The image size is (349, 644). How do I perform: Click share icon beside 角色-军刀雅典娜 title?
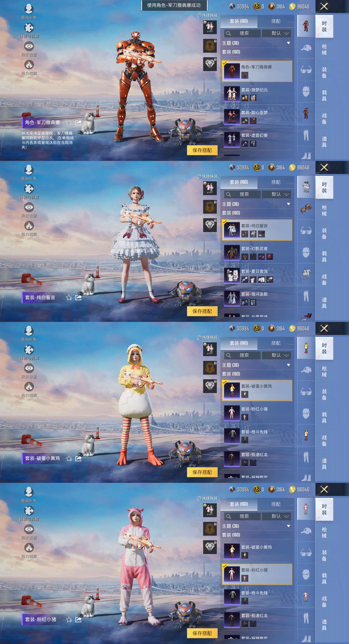tap(78, 122)
